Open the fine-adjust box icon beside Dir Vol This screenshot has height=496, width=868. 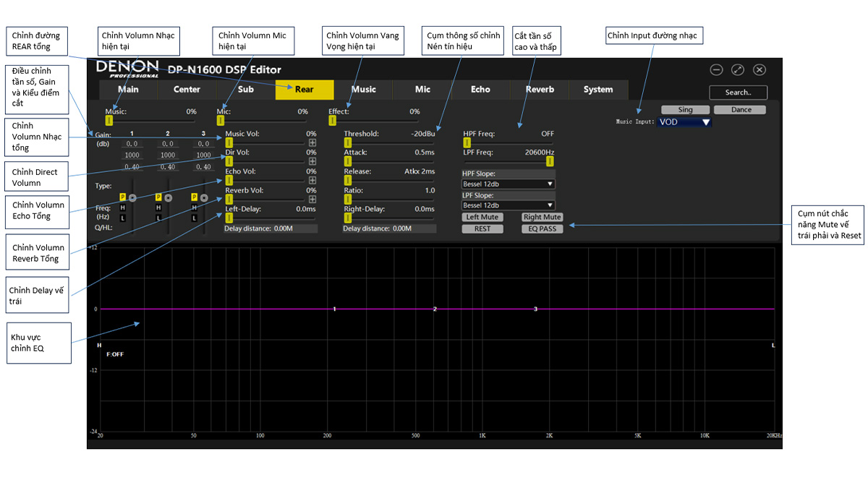coord(312,161)
